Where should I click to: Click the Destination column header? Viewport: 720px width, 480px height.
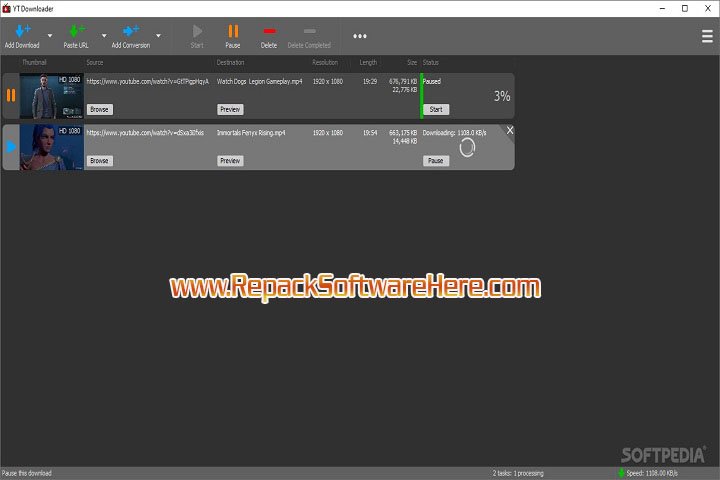(x=231, y=62)
